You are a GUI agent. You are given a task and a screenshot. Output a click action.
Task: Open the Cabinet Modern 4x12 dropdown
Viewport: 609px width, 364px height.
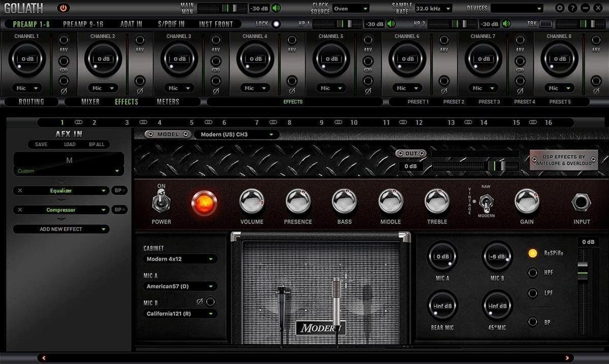point(180,259)
